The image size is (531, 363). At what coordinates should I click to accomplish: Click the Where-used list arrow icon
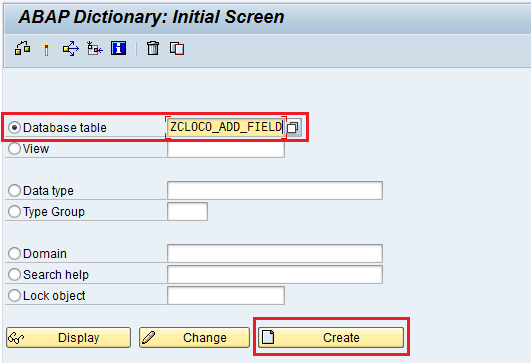[x=70, y=48]
